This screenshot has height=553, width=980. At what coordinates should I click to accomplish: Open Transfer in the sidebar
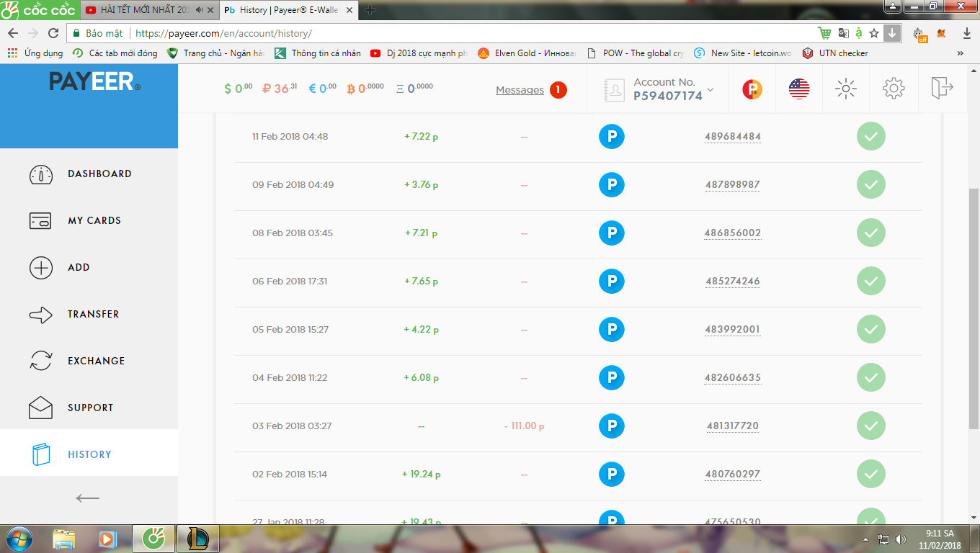coord(89,314)
